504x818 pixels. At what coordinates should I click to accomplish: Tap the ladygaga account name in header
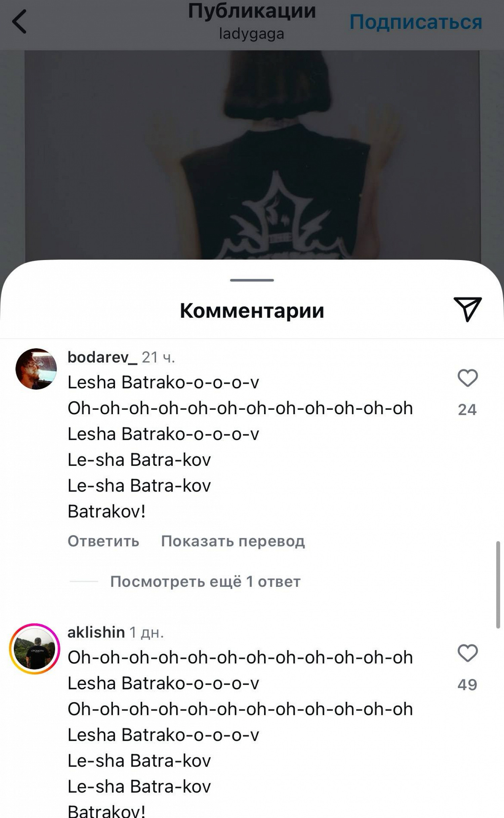click(252, 34)
